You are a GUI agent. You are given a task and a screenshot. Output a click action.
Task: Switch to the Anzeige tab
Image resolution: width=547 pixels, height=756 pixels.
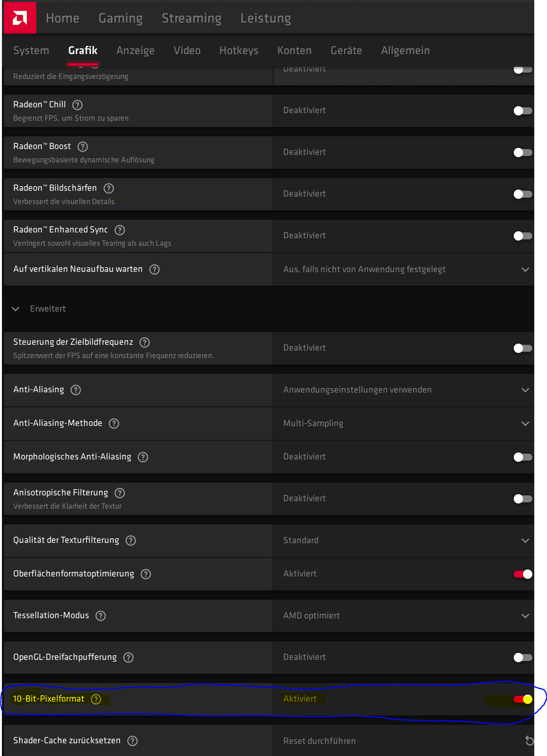(x=136, y=51)
